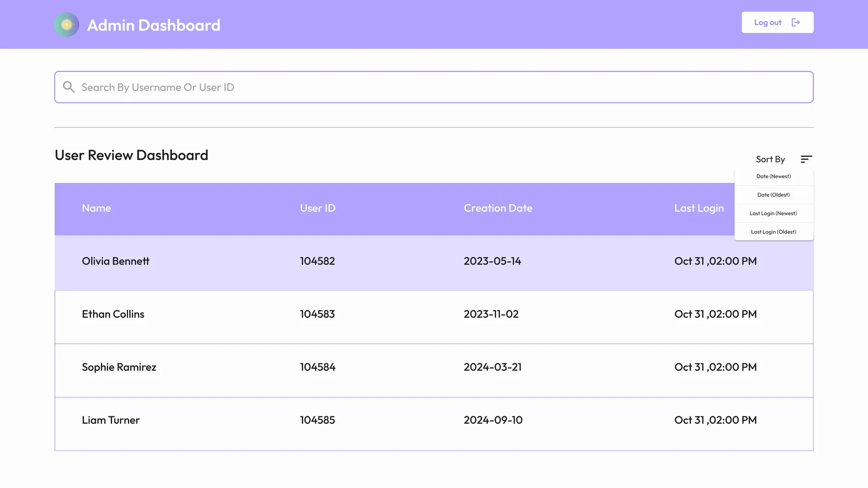The height and width of the screenshot is (488, 868).
Task: Select Date (Oldest) sort option
Action: click(773, 195)
